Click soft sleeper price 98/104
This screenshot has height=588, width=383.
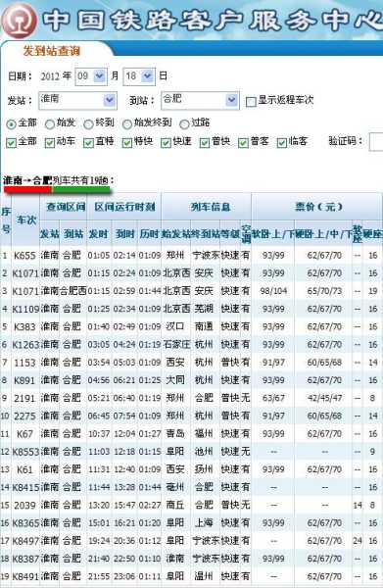click(x=273, y=291)
